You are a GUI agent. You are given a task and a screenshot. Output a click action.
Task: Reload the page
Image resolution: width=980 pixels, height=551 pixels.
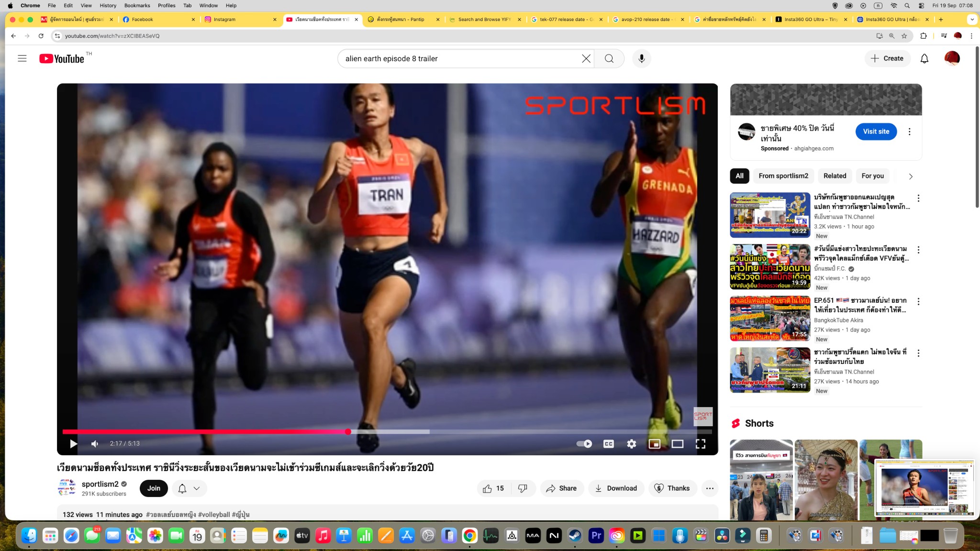[x=41, y=36]
